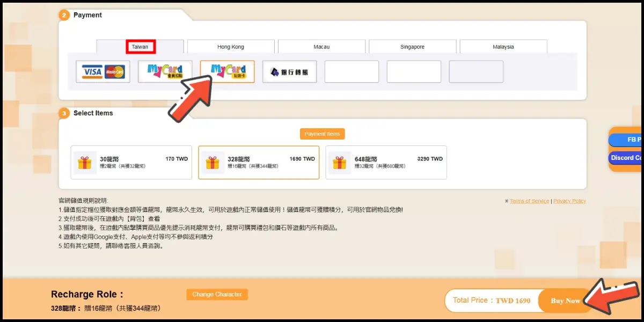This screenshot has width=644, height=322.
Task: Select MyCard member points payment option
Action: pos(165,71)
